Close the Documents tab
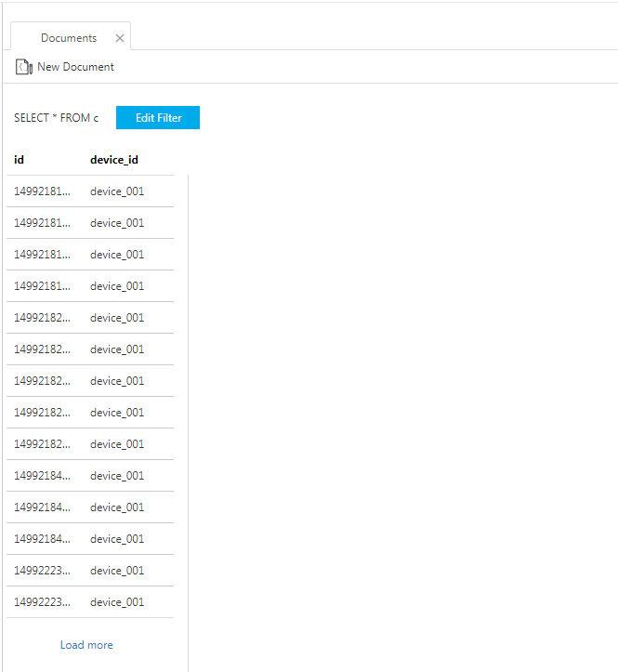The height and width of the screenshot is (672, 618). pyautogui.click(x=120, y=38)
